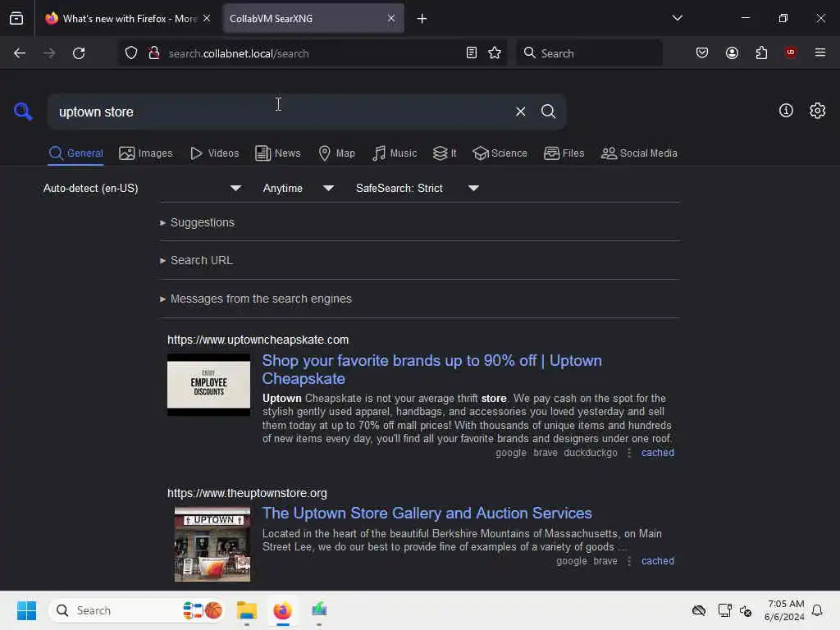Select the General search category
The height and width of the screenshot is (630, 840).
pyautogui.click(x=75, y=153)
